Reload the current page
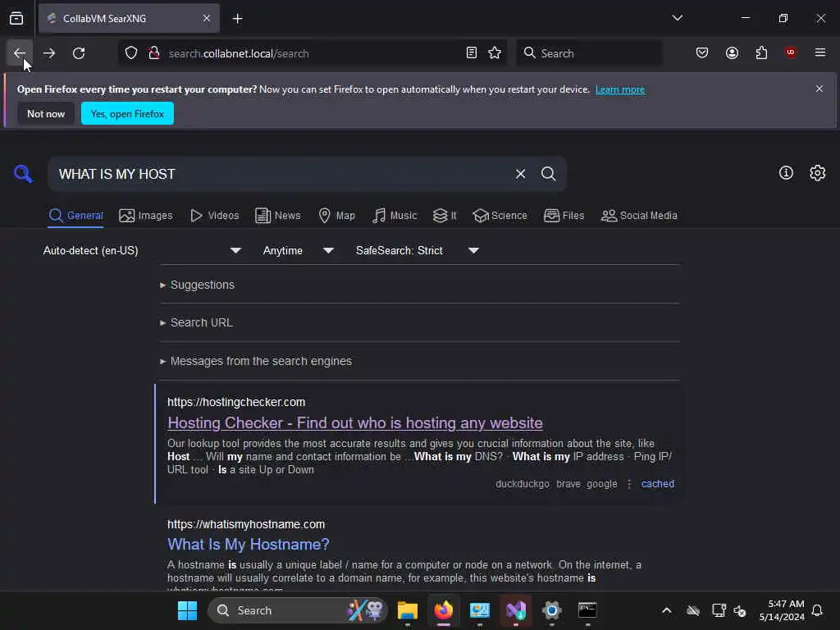 tap(79, 53)
